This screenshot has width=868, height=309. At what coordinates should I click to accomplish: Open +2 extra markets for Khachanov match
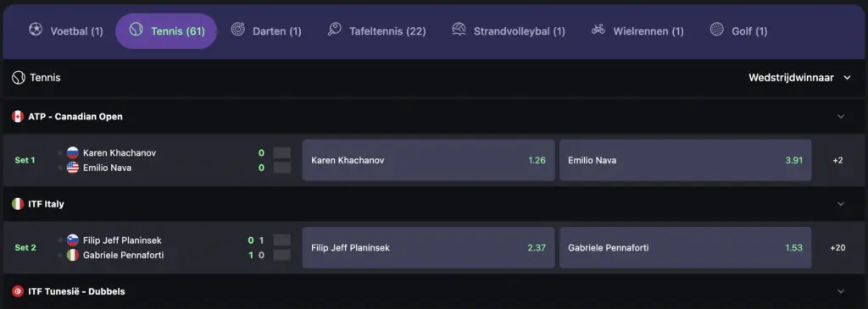pos(837,160)
